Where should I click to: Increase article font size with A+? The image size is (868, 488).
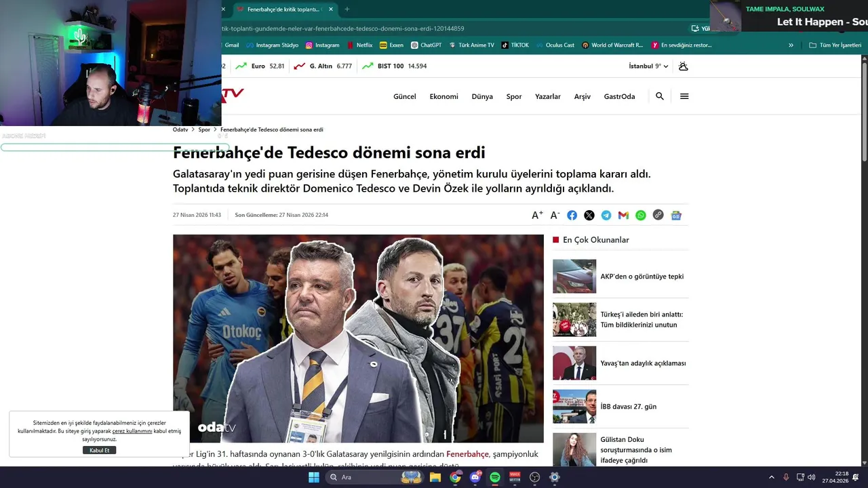click(x=537, y=215)
